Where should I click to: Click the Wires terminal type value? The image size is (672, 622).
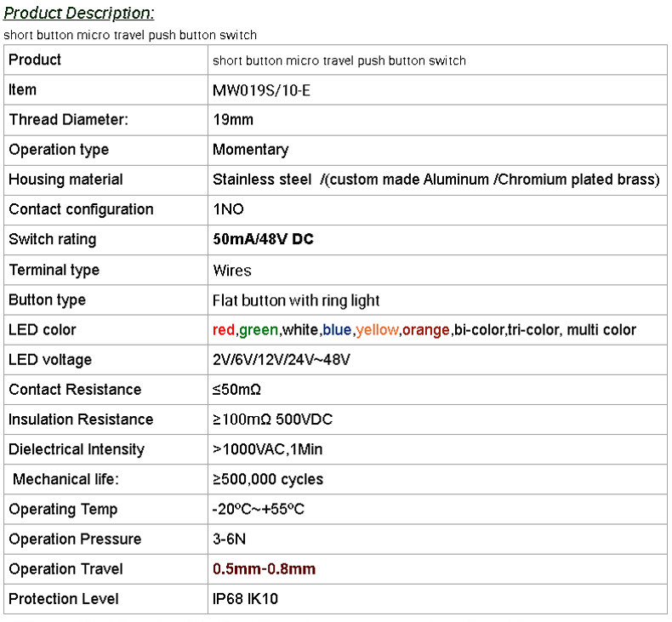232,270
